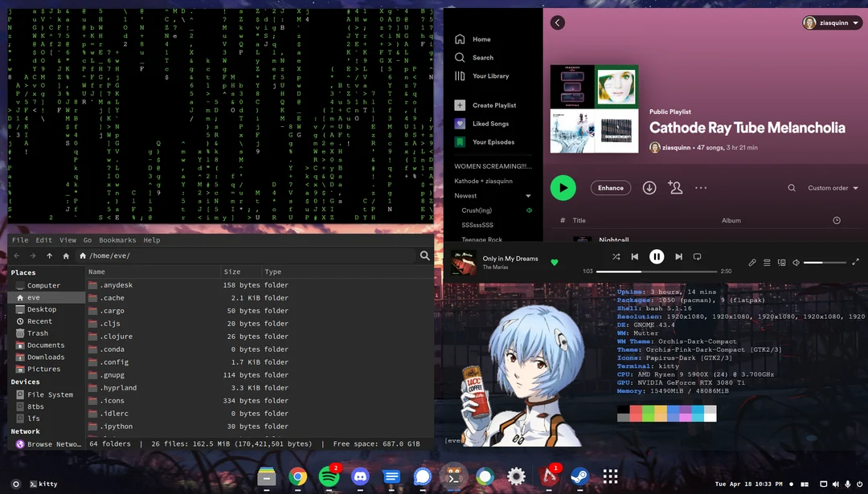Enable repeat mode
Viewport: 868px width, 494px height.
point(698,257)
